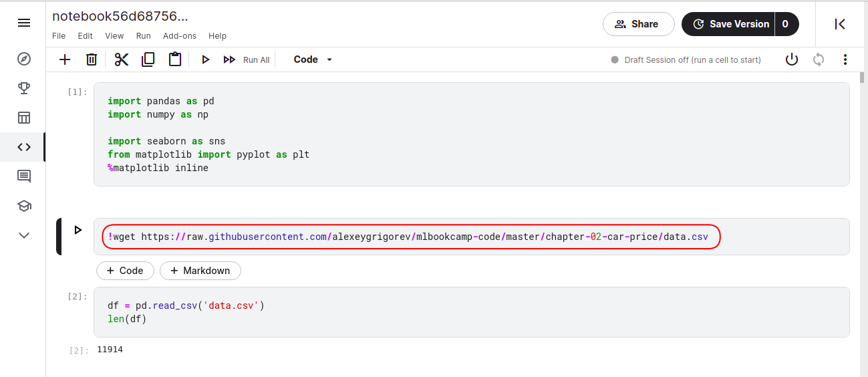This screenshot has height=377, width=868.
Task: Open the Add-ons menu
Action: click(180, 36)
